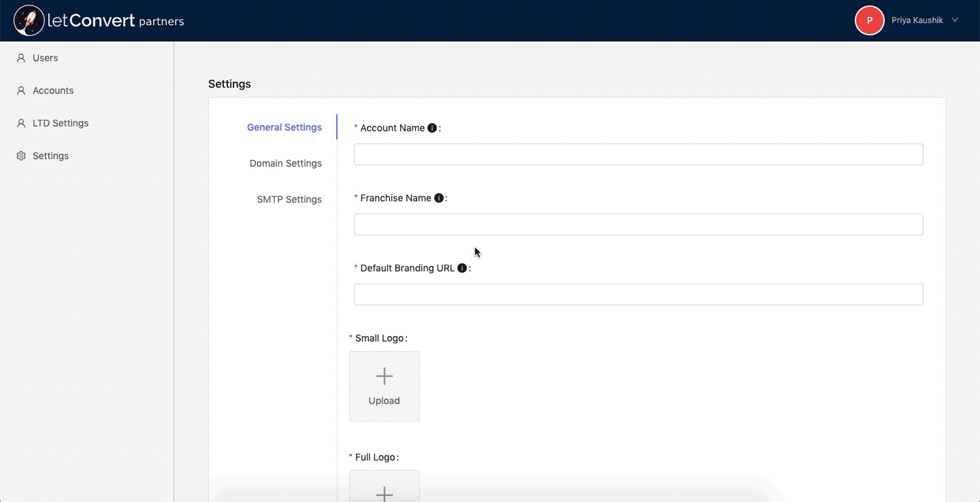Click the red avatar with letter P

pyautogui.click(x=869, y=20)
